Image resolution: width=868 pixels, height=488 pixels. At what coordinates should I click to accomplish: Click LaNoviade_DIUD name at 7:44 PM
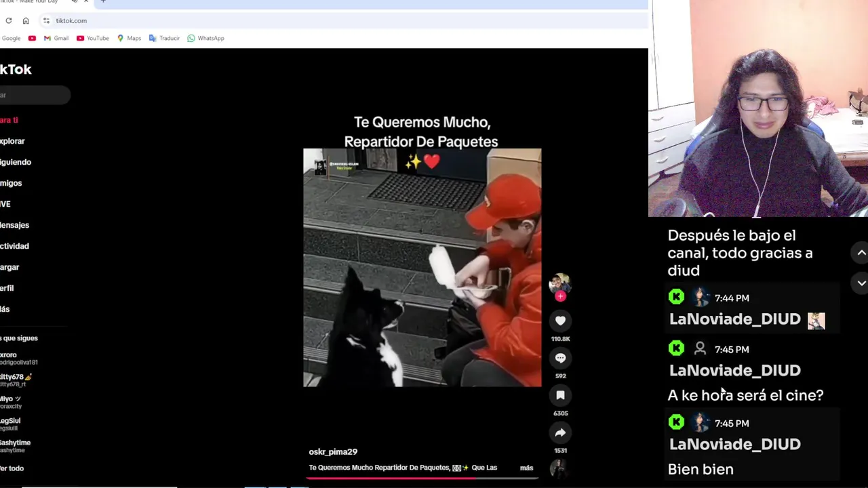735,319
